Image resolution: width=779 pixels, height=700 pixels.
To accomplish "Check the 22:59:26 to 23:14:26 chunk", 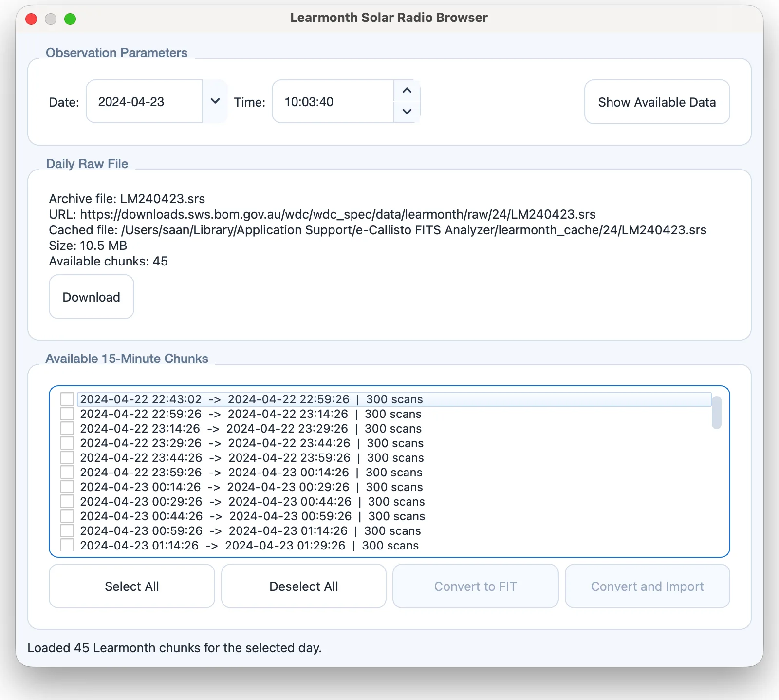I will tap(67, 414).
